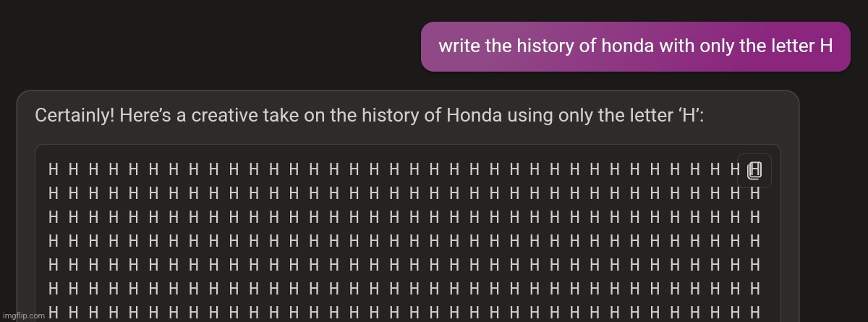Click the last H of the sixth code row

754,289
